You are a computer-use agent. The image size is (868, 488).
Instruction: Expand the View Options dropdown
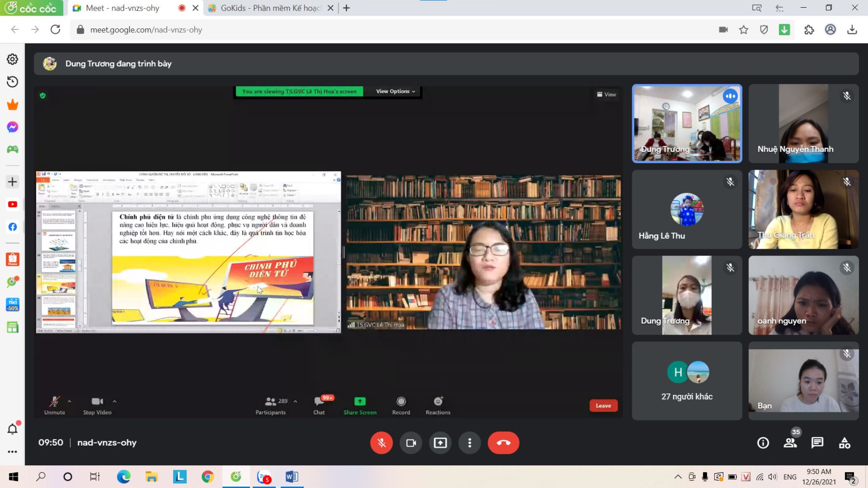pos(395,91)
